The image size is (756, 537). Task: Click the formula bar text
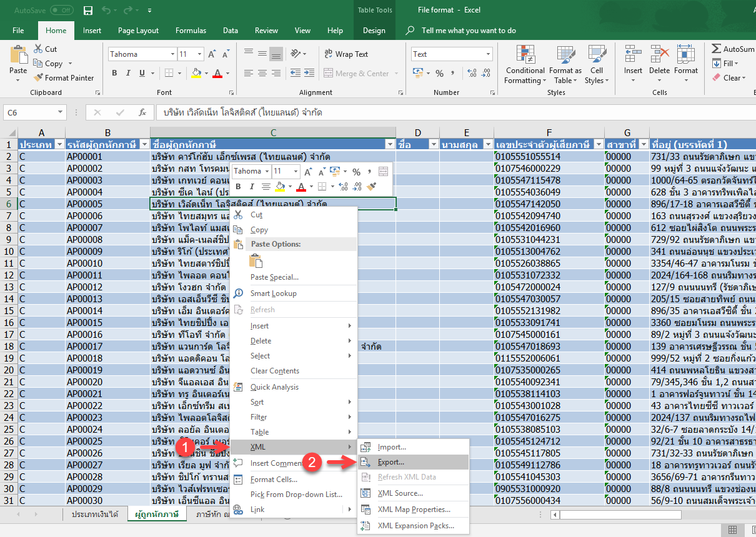242,112
